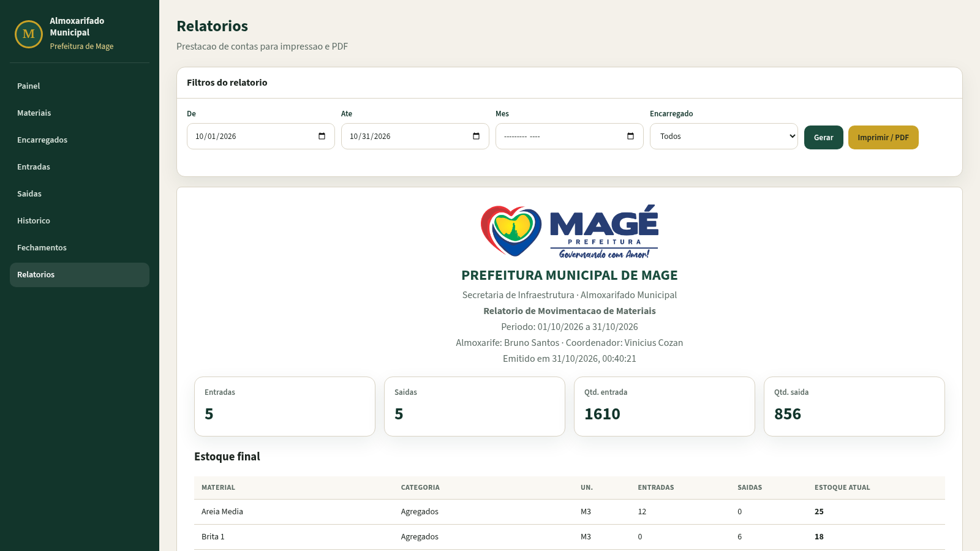Focus the De date input field

261,136
